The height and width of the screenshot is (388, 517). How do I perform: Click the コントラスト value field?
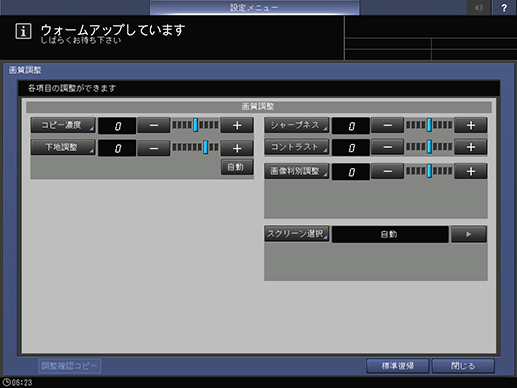(x=351, y=148)
